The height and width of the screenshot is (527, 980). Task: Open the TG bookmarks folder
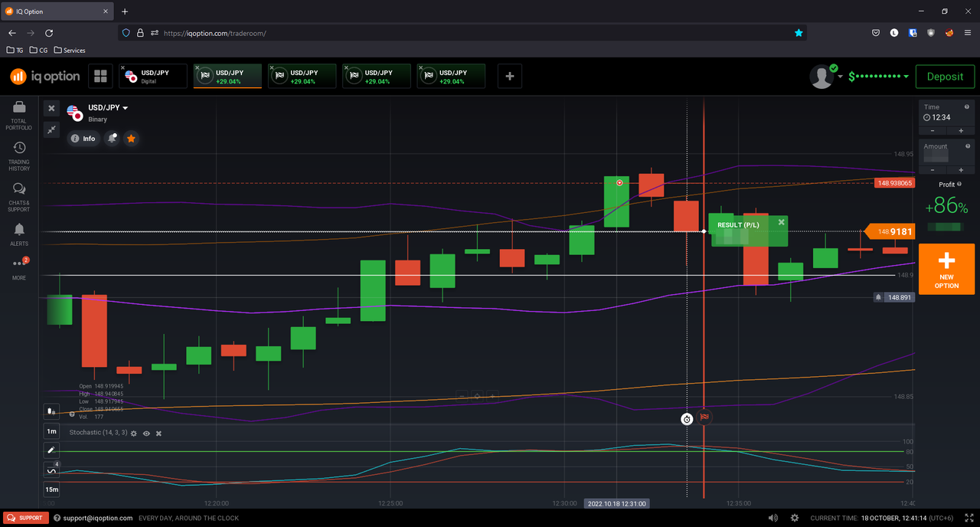click(15, 51)
